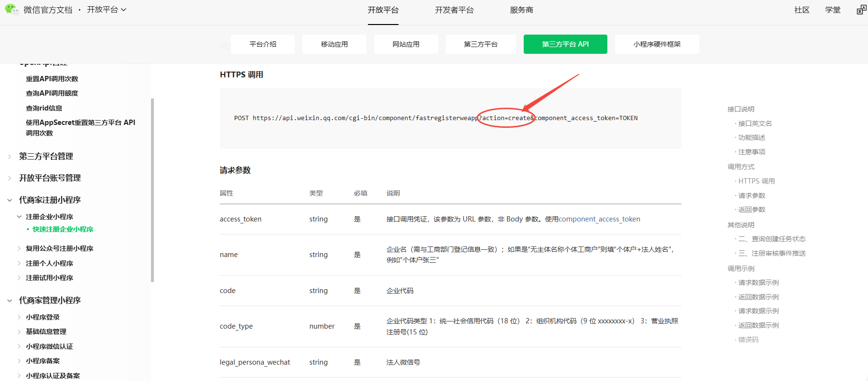Click the code attribute table cell
Viewport: 868px width, 381px height.
point(227,291)
